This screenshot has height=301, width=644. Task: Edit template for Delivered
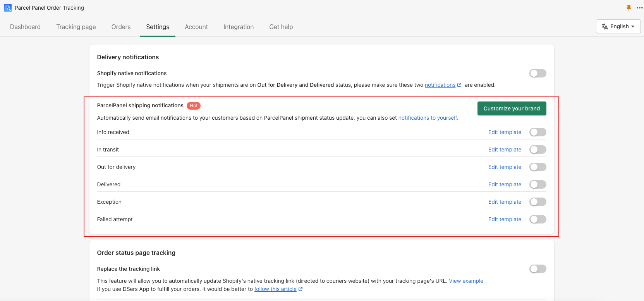[505, 184]
